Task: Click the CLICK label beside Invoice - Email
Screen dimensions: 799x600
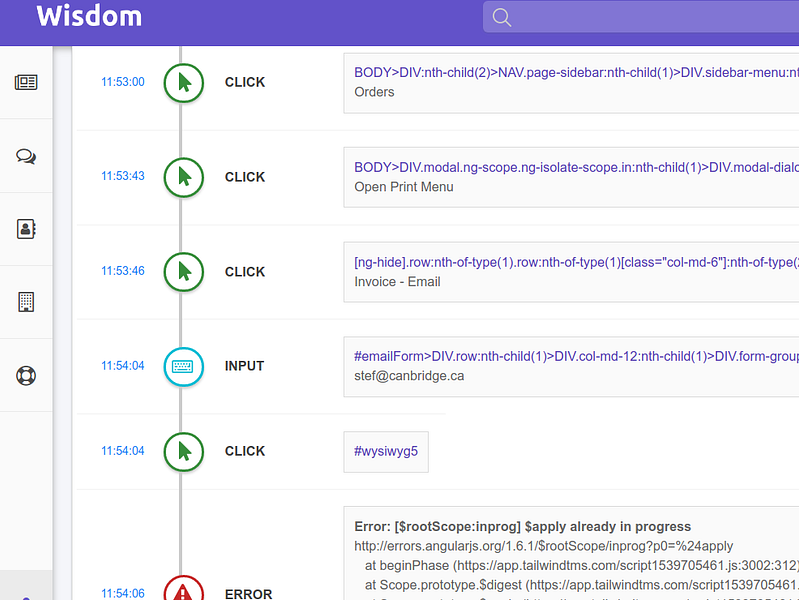Action: (245, 272)
